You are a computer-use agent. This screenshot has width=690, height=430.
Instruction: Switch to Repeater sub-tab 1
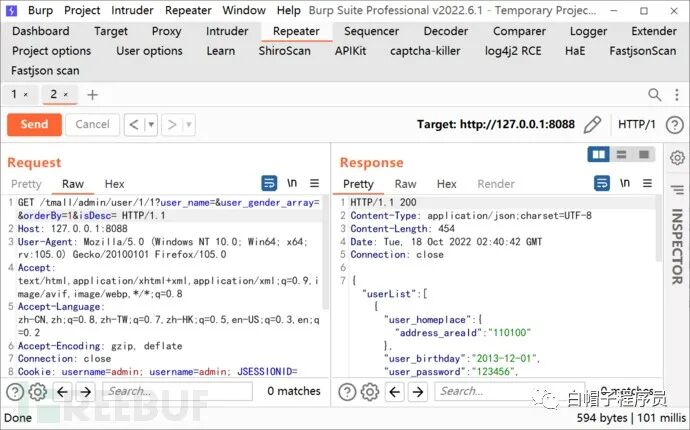(x=15, y=94)
